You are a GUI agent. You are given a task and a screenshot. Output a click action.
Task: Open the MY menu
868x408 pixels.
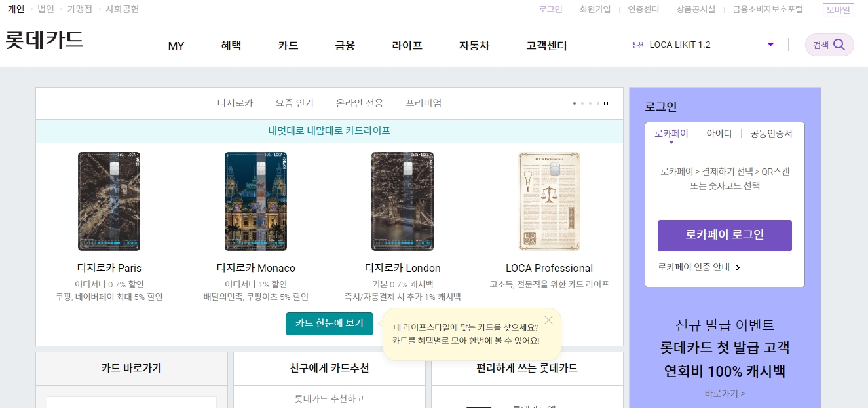tap(176, 46)
